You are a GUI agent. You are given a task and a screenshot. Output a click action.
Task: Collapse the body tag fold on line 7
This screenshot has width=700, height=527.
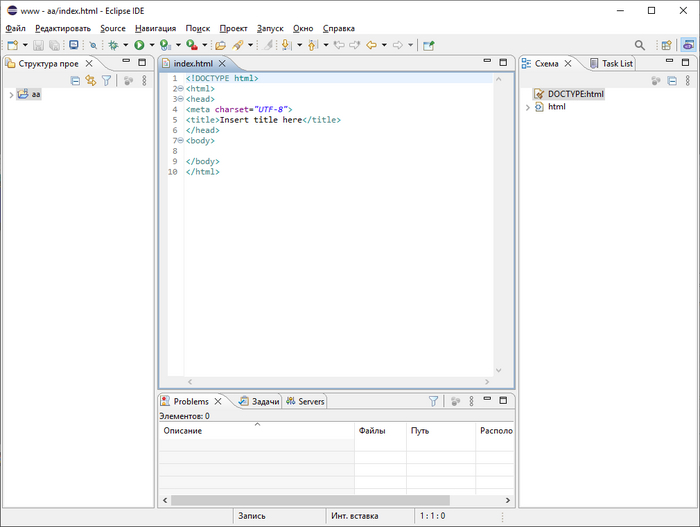(x=179, y=141)
